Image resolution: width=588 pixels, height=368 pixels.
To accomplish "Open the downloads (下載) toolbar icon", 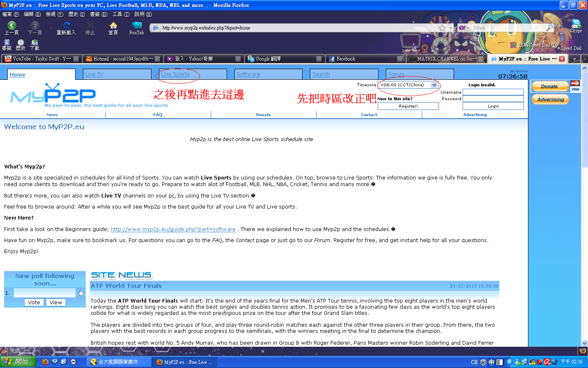I will tap(35, 43).
